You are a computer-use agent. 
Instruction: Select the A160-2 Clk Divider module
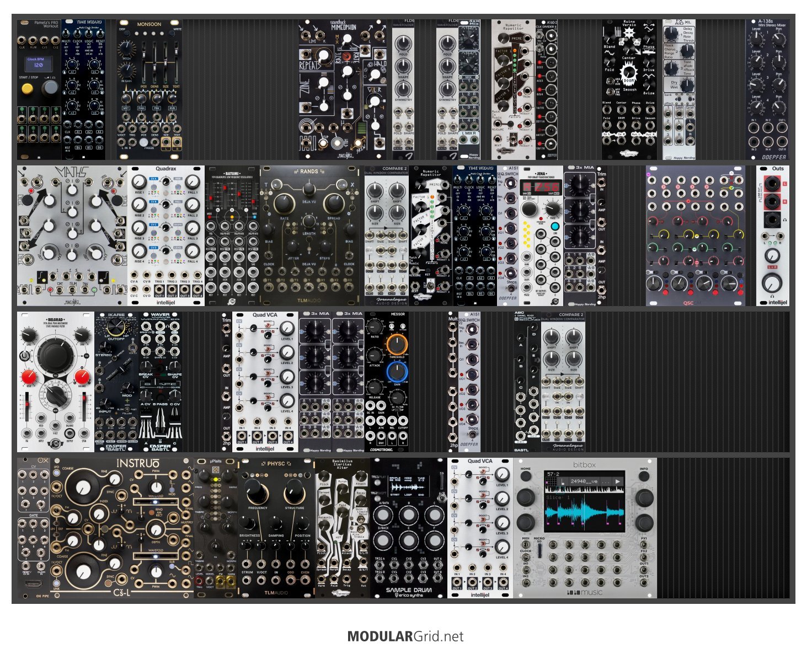coord(547,90)
